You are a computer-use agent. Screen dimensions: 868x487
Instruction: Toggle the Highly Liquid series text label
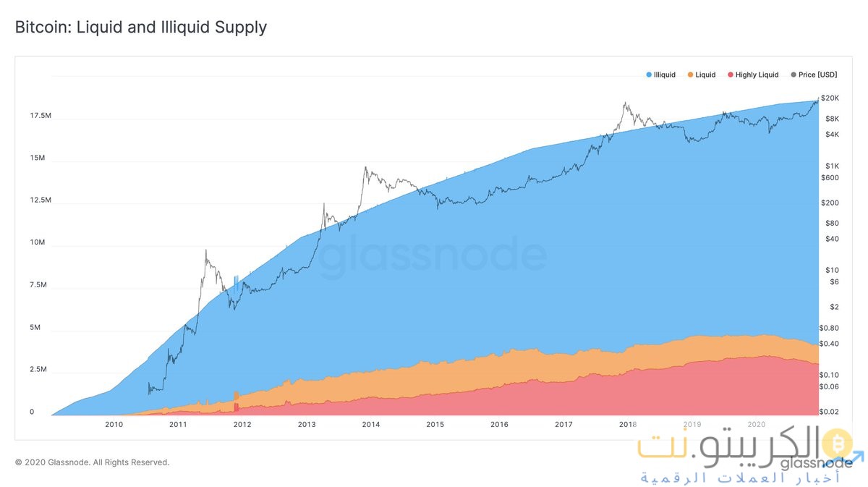point(757,75)
